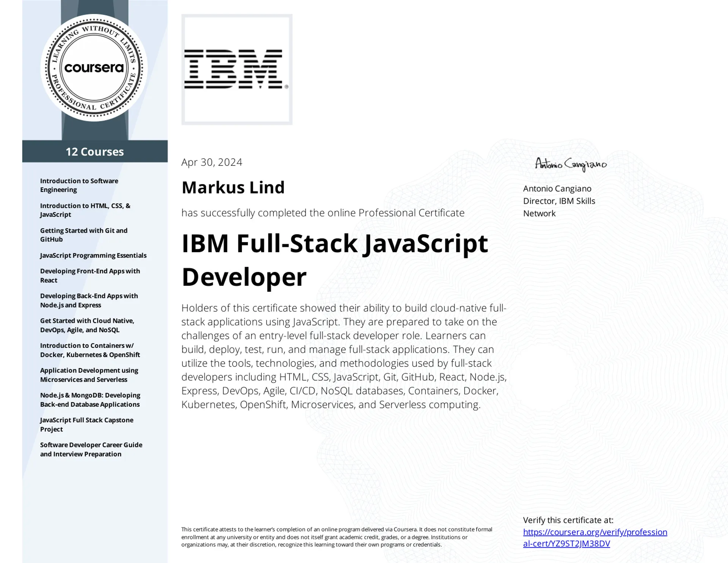
Task: Click the 'This certificate attests' disclaimer text
Action: coord(337,537)
